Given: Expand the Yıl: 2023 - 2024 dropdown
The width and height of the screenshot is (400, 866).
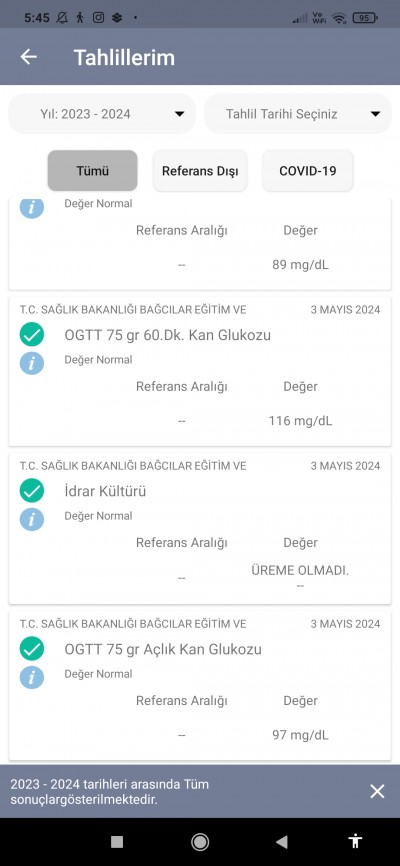Looking at the screenshot, I should click(x=102, y=114).
